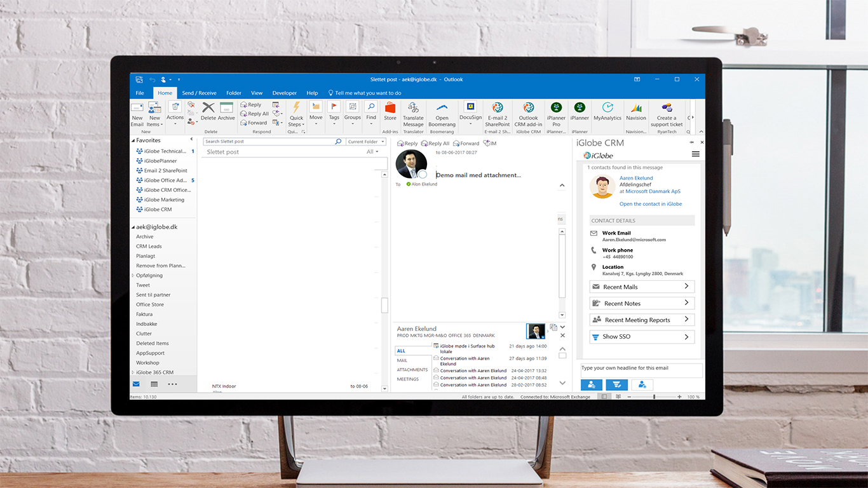This screenshot has width=868, height=488.
Task: Open the DocuSign dropdown
Action: pos(470,113)
